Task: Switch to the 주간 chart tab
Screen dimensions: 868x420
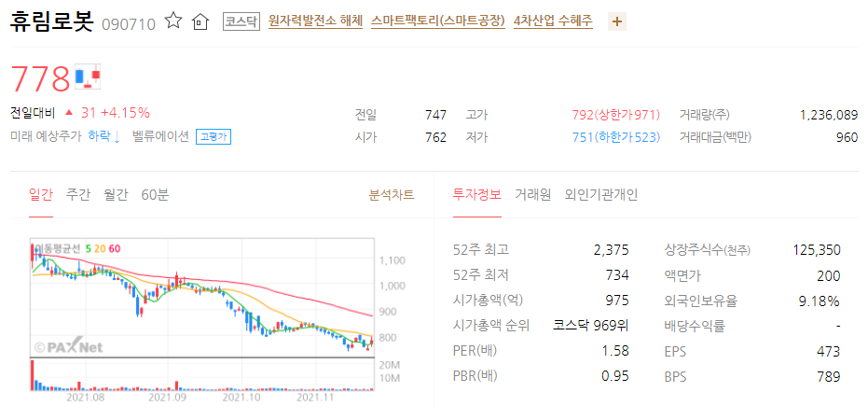Action: pyautogui.click(x=78, y=194)
